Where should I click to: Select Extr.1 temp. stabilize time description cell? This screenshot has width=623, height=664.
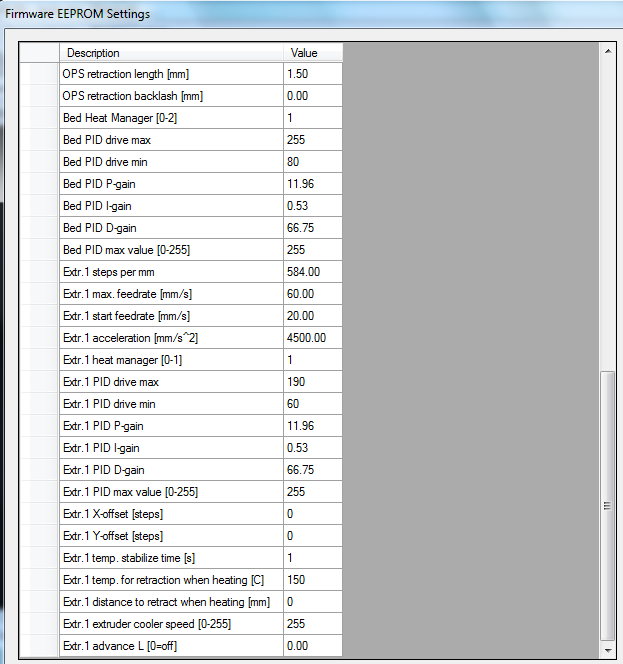pyautogui.click(x=170, y=558)
